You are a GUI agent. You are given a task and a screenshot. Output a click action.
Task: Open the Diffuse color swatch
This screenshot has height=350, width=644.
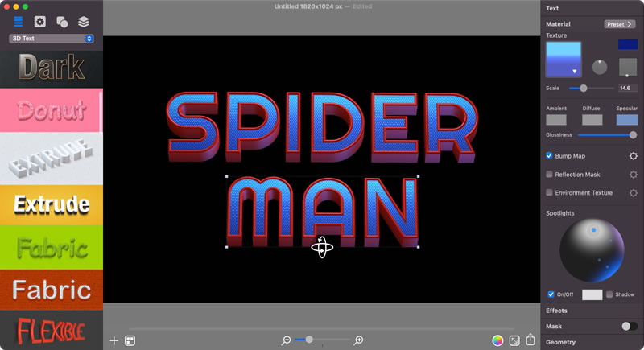click(x=592, y=120)
